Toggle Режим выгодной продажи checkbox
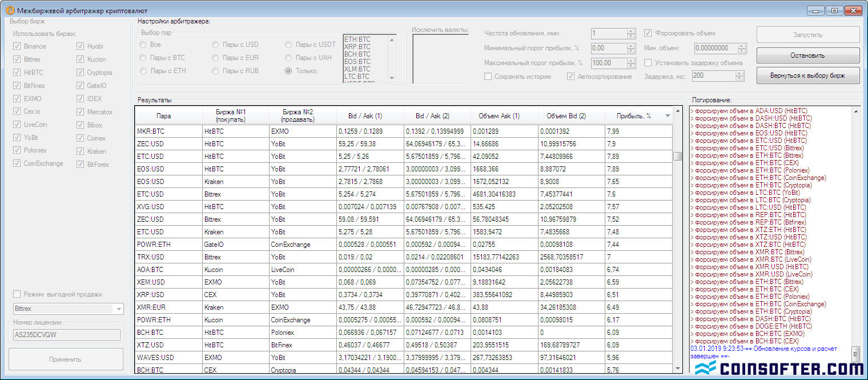The image size is (868, 380). click(17, 294)
